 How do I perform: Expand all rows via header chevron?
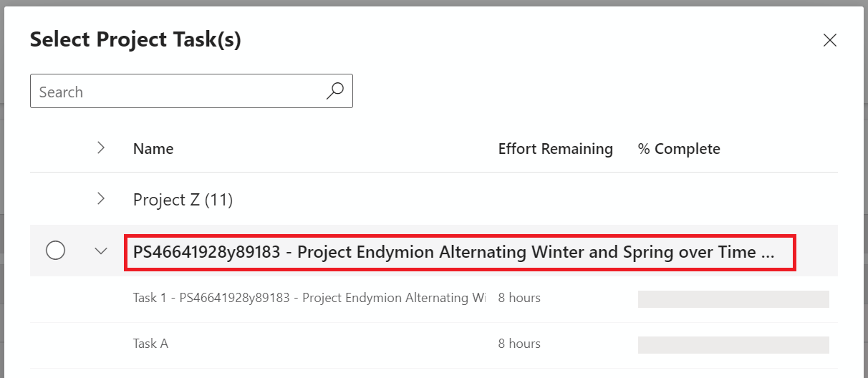click(101, 147)
